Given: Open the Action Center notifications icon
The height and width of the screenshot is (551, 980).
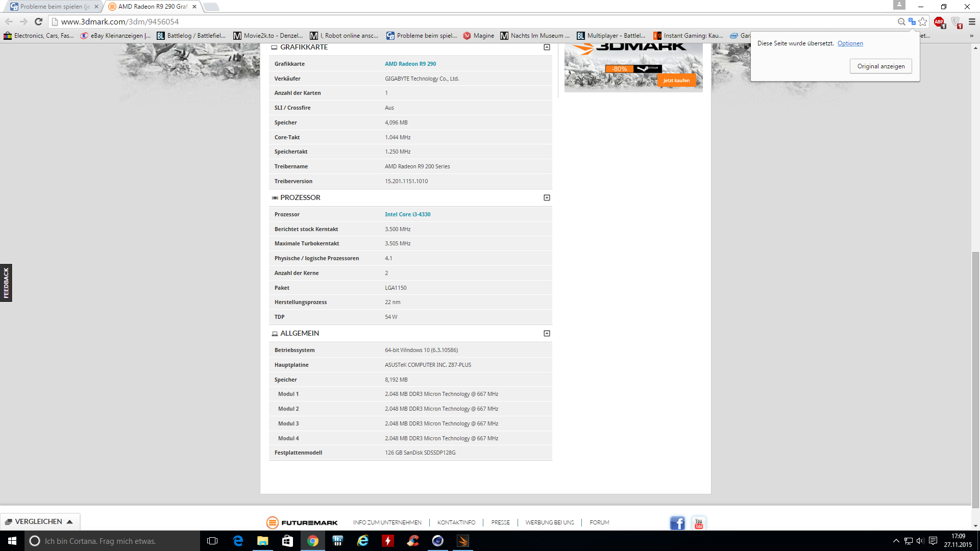Looking at the screenshot, I should click(933, 541).
